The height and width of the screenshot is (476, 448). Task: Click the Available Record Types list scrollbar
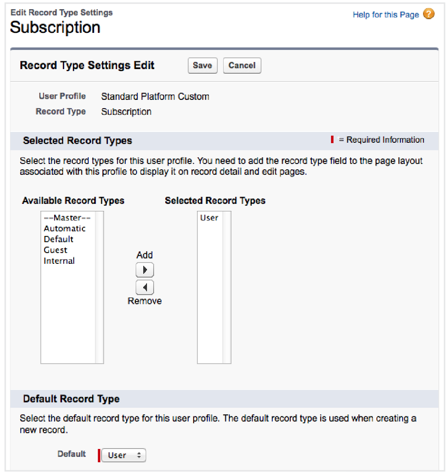(99, 287)
